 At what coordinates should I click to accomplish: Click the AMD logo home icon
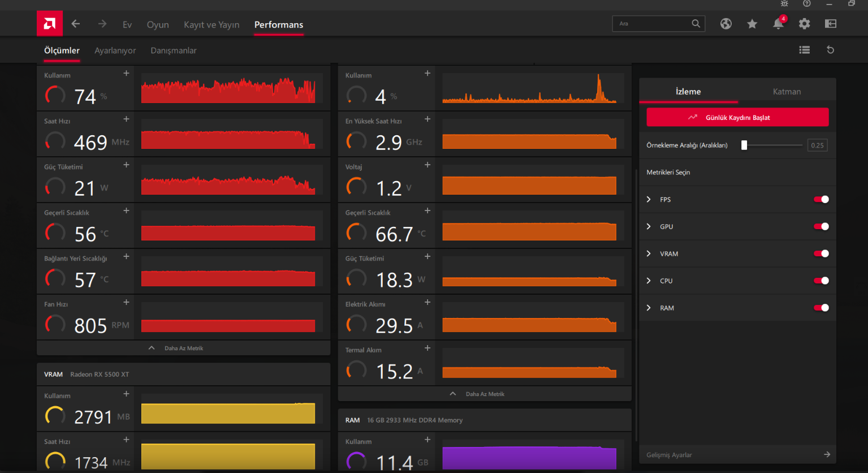click(x=50, y=24)
